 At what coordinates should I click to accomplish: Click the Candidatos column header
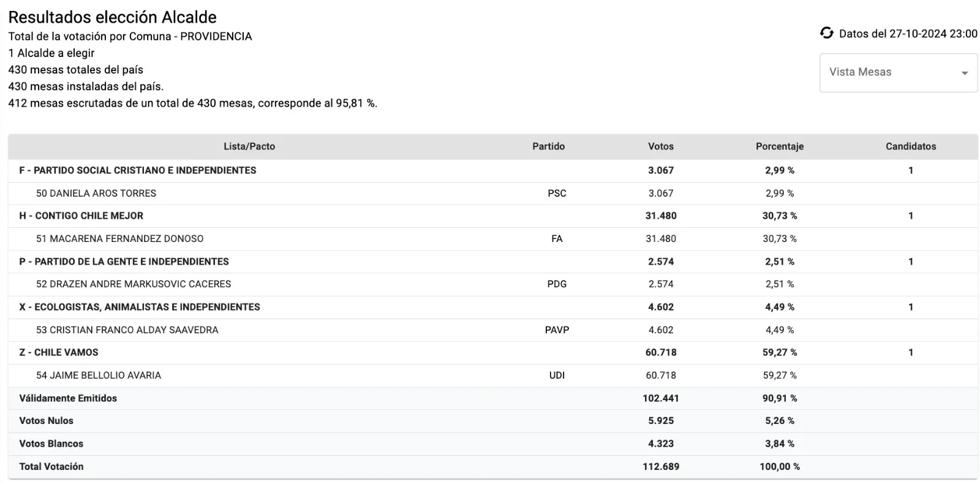coord(910,146)
